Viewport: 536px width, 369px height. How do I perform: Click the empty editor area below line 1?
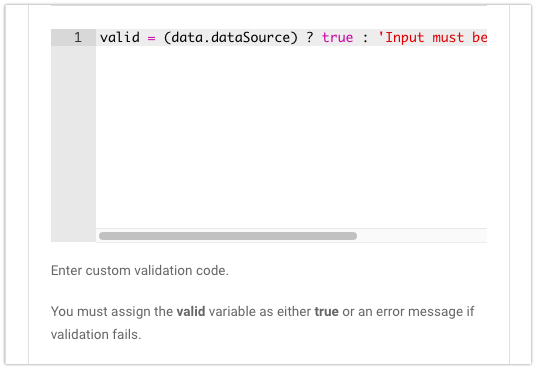click(291, 137)
